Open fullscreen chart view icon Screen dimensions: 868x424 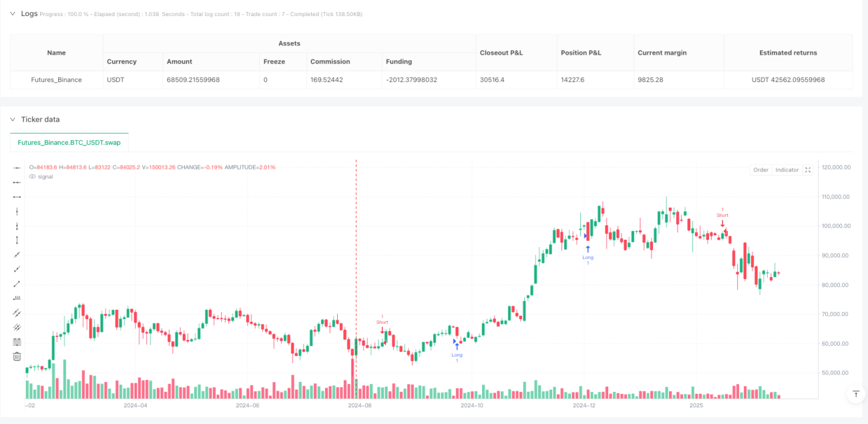[x=808, y=170]
